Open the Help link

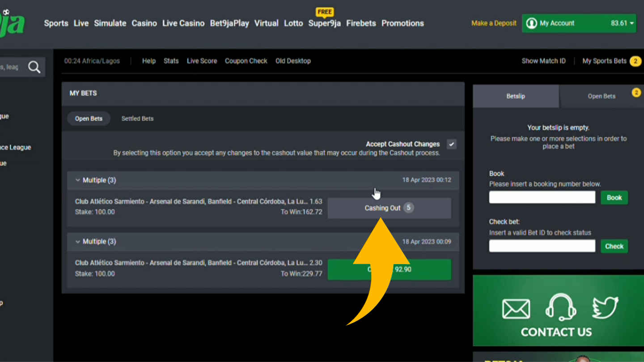(x=149, y=61)
